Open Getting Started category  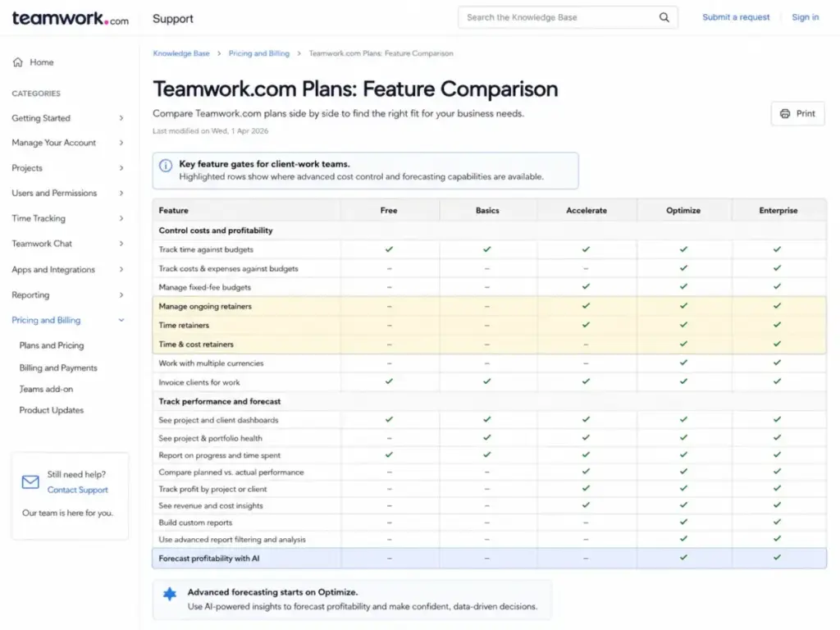[41, 118]
